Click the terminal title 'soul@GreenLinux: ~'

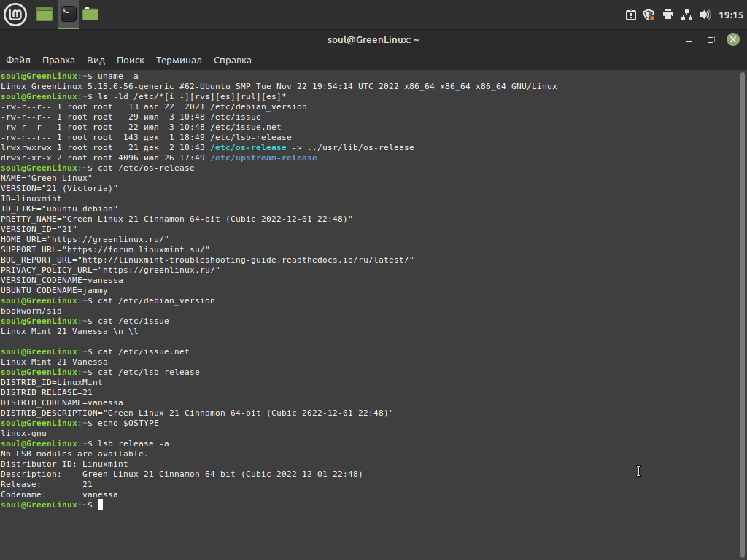373,40
